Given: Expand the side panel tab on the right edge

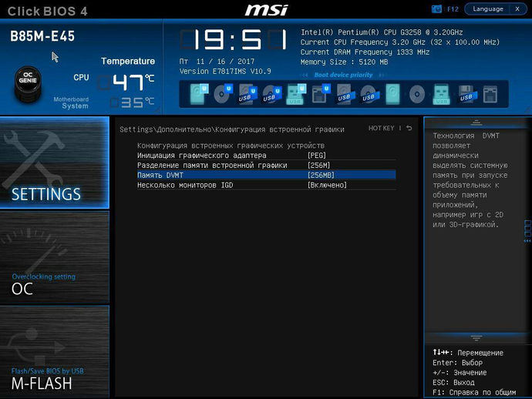Looking at the screenshot, I should (x=527, y=231).
